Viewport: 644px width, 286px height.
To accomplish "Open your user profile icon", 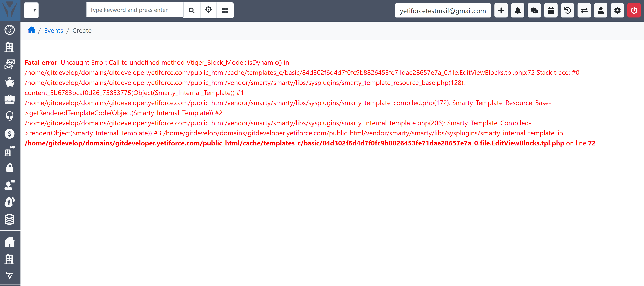I will click(x=601, y=10).
